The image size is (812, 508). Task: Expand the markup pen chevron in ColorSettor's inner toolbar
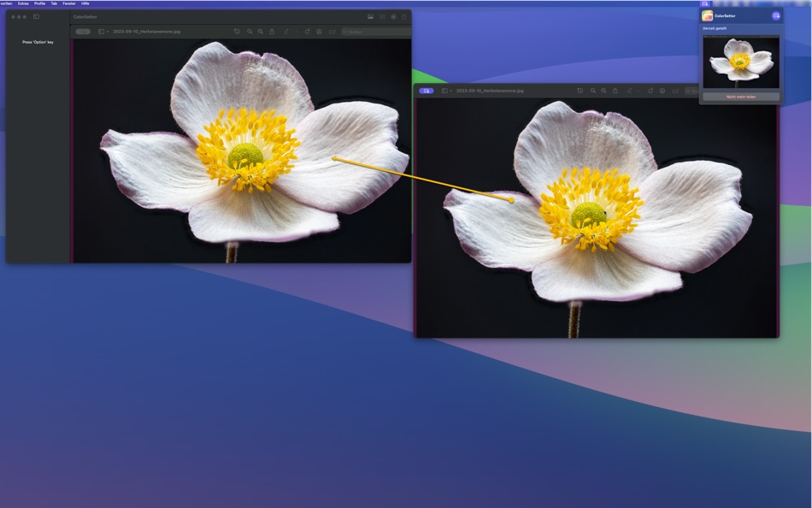pyautogui.click(x=297, y=32)
